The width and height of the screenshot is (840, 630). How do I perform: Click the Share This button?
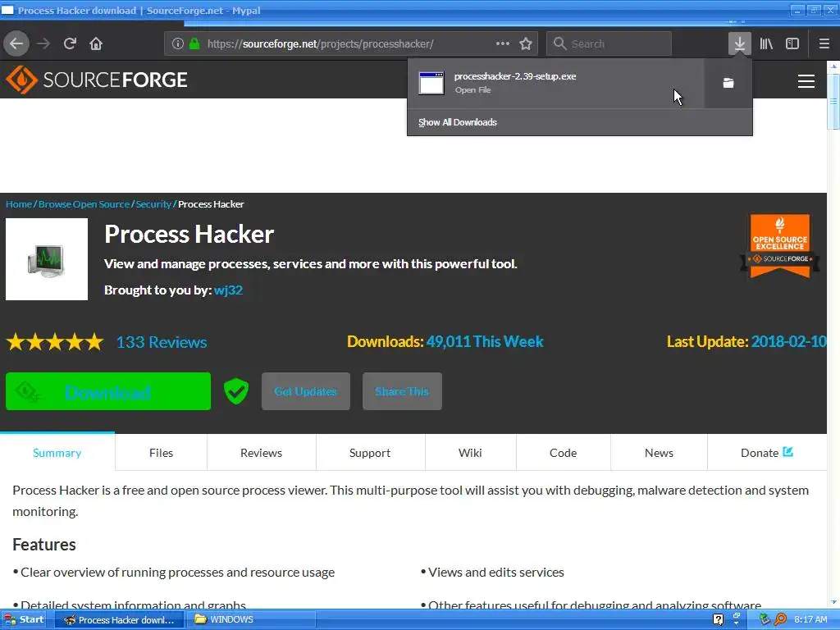[x=402, y=391]
